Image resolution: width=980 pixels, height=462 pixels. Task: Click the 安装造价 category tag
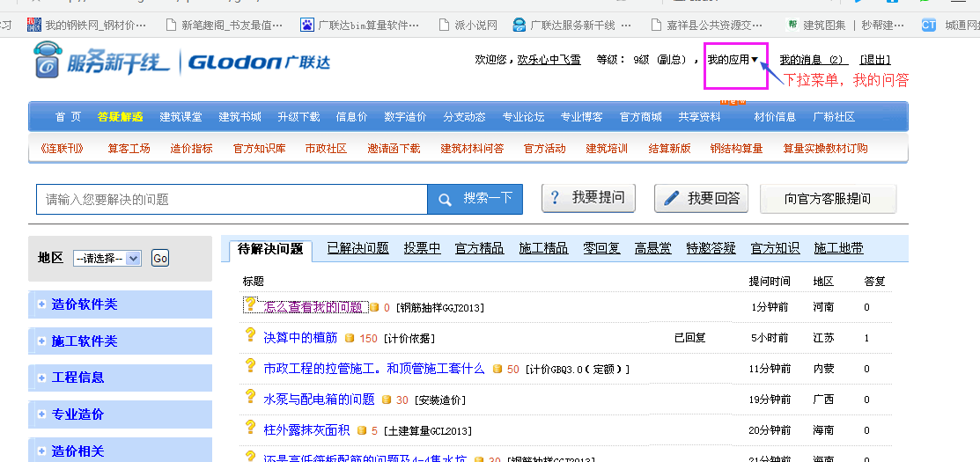440,400
